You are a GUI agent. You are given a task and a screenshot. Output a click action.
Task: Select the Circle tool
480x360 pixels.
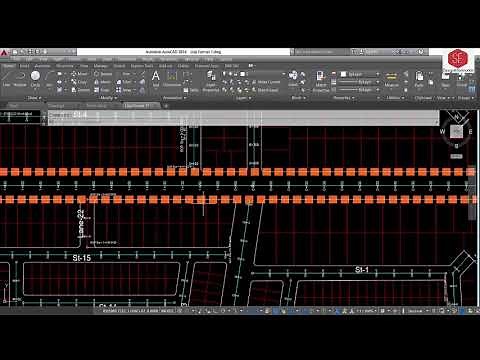35,79
